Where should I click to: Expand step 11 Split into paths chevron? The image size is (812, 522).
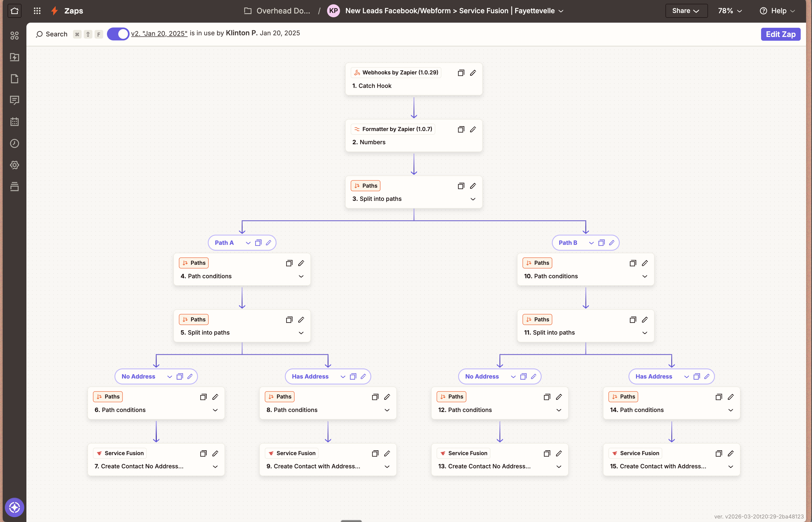click(645, 333)
